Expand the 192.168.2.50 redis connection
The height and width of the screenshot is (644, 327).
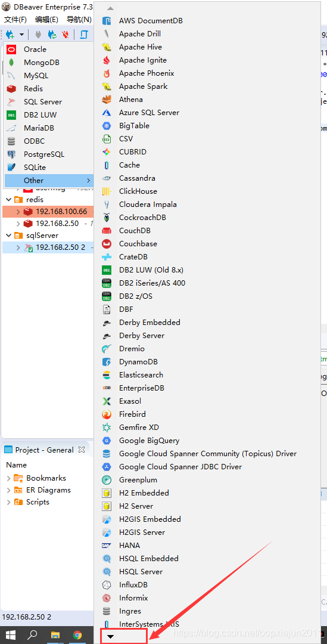point(18,224)
